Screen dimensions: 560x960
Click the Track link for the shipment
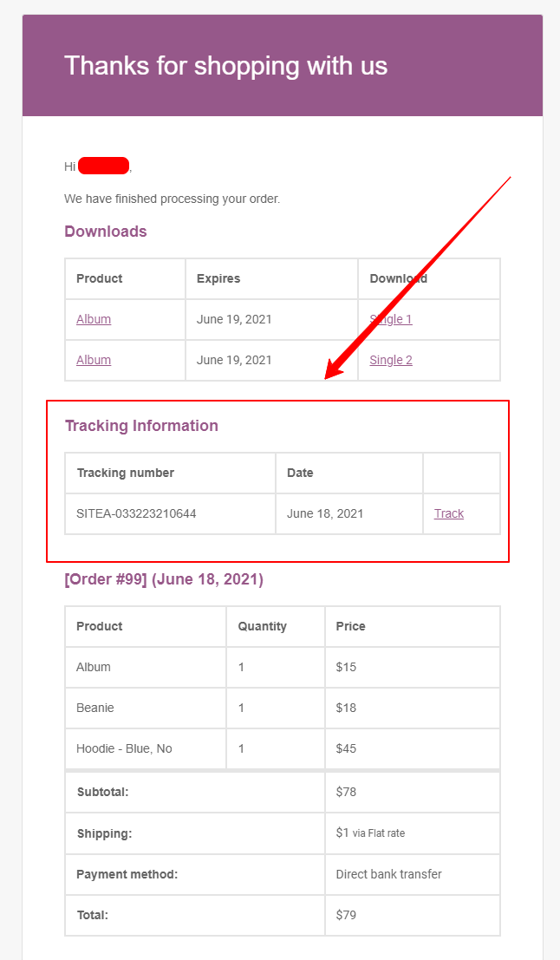(448, 513)
